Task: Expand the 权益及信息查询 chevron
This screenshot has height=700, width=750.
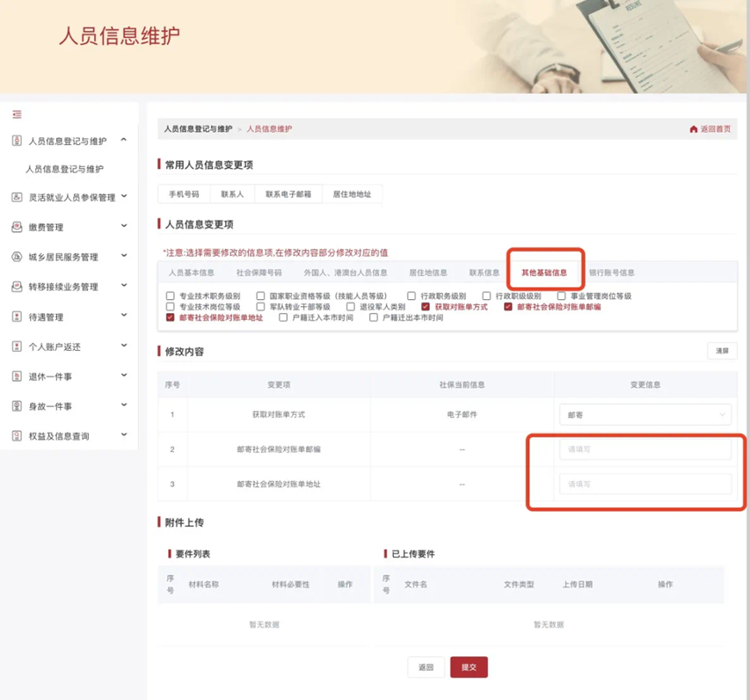Action: 124,434
